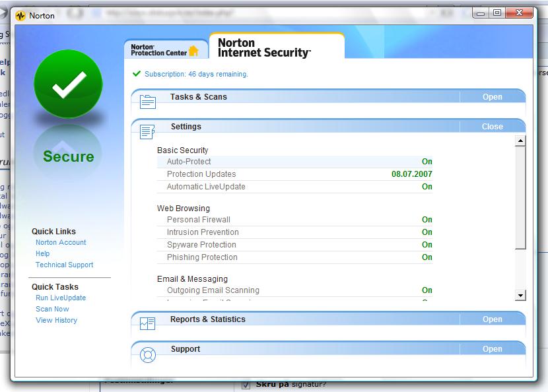Select the Automatic LiveUpdate row label
This screenshot has height=392, width=548.
click(x=206, y=187)
